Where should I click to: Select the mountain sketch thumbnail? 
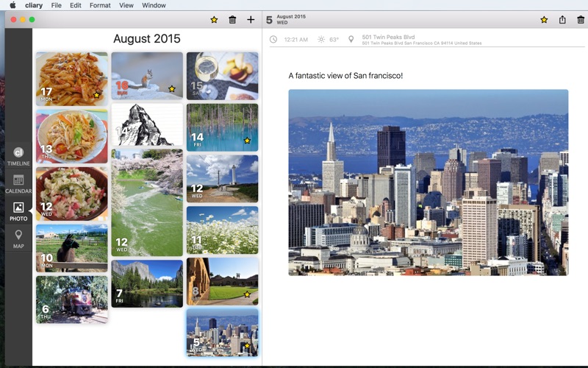(x=147, y=124)
